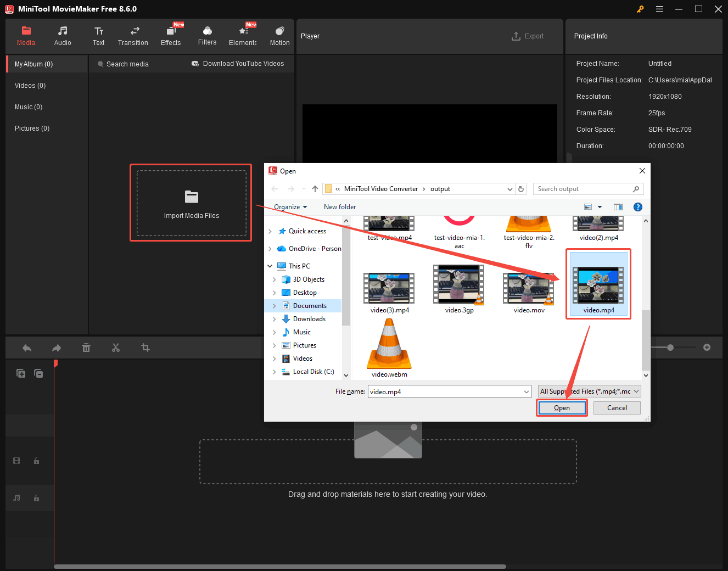728x571 pixels.
Task: Open the Organize dropdown menu
Action: point(290,207)
